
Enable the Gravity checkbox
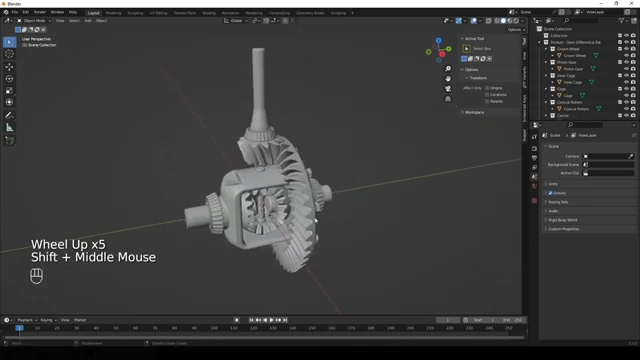coord(550,193)
